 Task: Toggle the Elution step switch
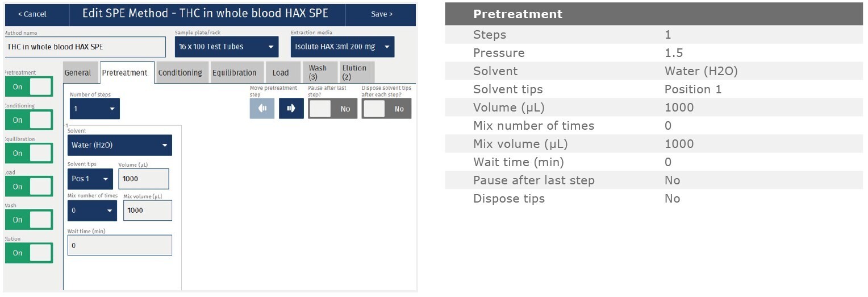point(28,253)
